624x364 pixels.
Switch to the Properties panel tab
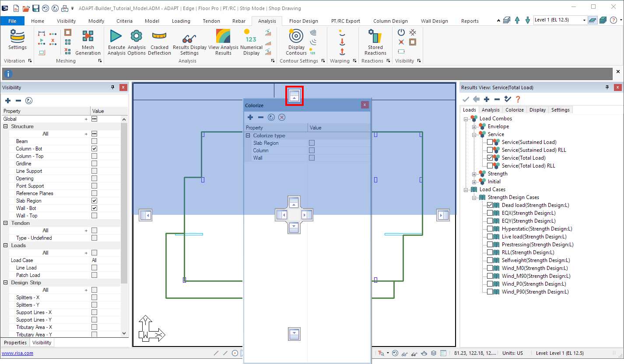coord(15,343)
